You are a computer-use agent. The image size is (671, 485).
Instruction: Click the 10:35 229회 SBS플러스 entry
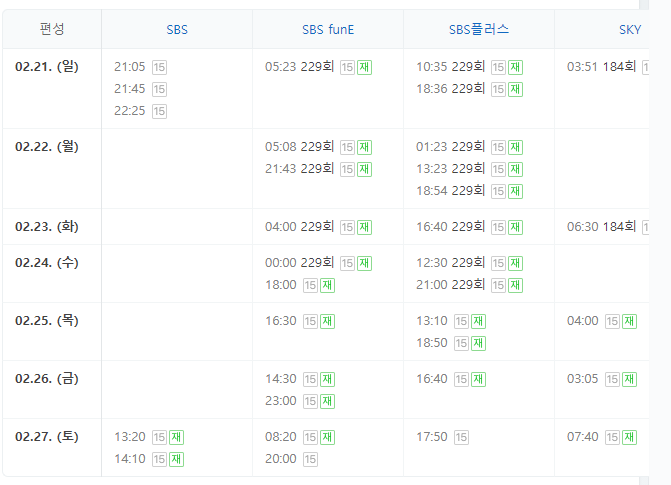(x=450, y=67)
